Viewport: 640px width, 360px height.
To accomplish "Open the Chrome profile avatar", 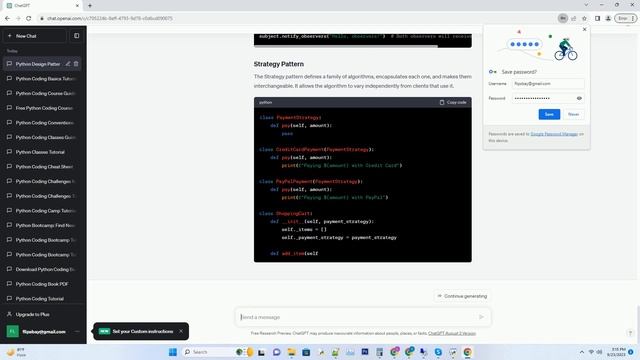I will pyautogui.click(x=608, y=18).
